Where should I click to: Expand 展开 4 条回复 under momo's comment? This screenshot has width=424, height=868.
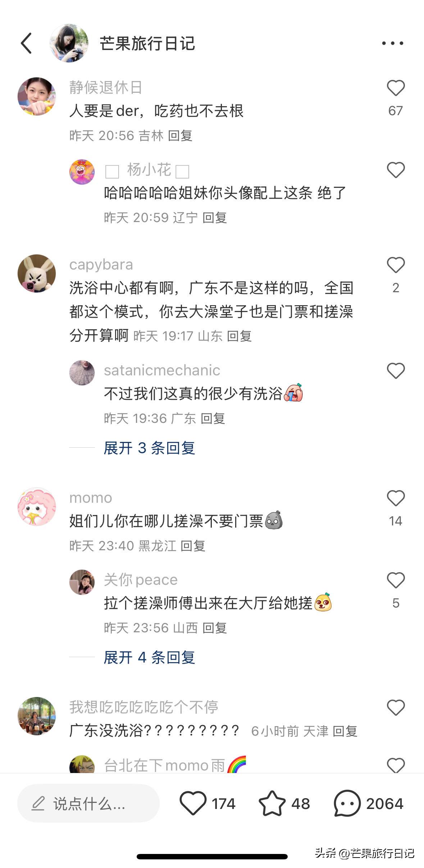(149, 657)
